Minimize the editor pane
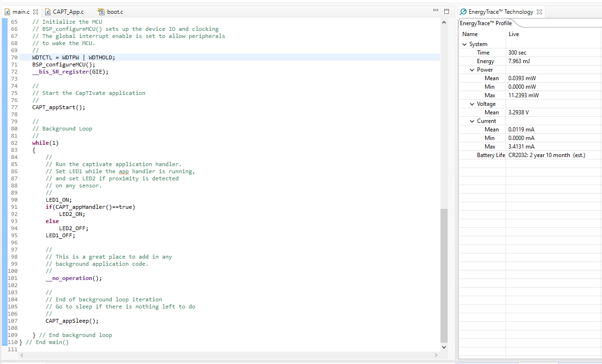Screen dimensions: 602x364 point(436,11)
